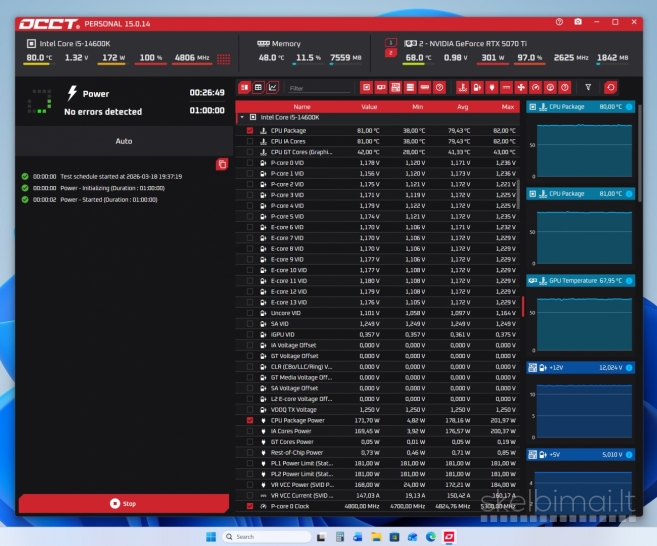Image resolution: width=657 pixels, height=546 pixels.
Task: Switch to graph view icon in toolbar
Action: pyautogui.click(x=274, y=88)
